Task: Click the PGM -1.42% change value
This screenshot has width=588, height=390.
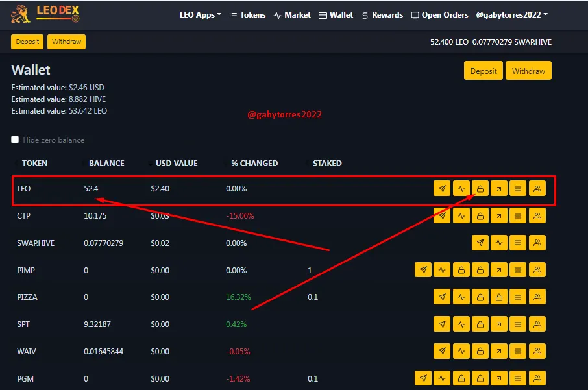Action: [x=238, y=378]
